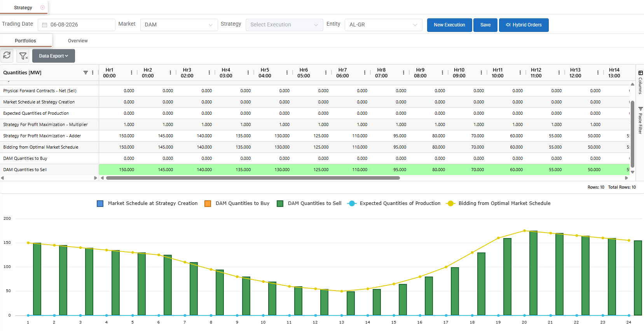This screenshot has height=331, width=644.
Task: Click the refresh grid icon
Action: (x=7, y=56)
